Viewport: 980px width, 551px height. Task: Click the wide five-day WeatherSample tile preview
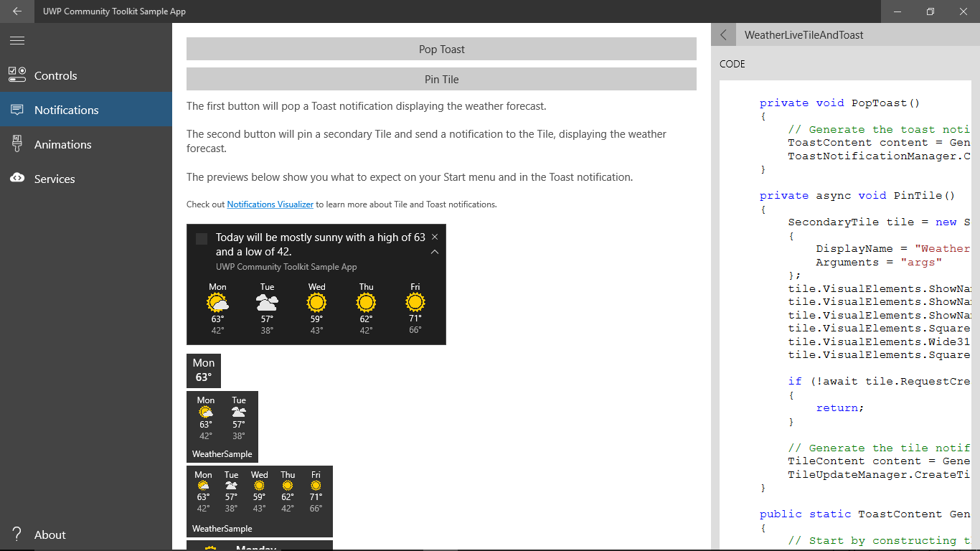260,501
